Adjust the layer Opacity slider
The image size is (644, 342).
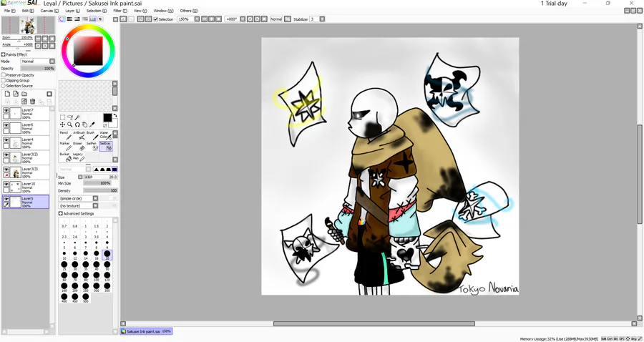click(38, 68)
